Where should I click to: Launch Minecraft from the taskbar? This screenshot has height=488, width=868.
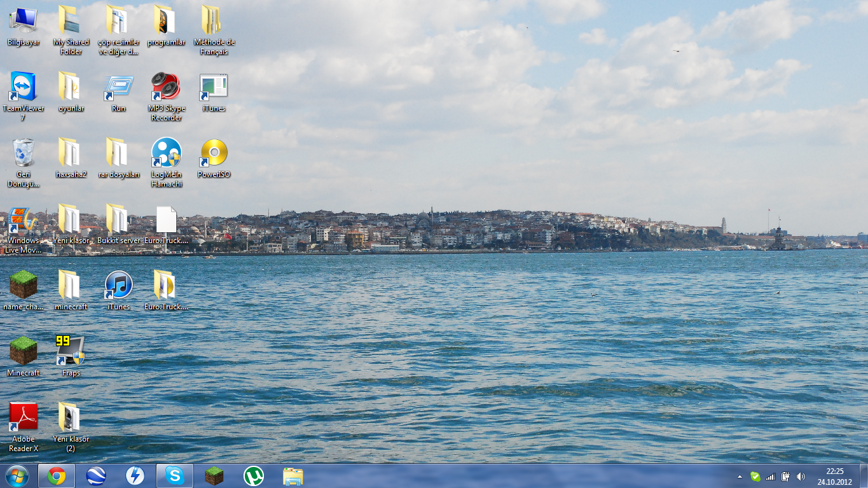pyautogui.click(x=214, y=475)
